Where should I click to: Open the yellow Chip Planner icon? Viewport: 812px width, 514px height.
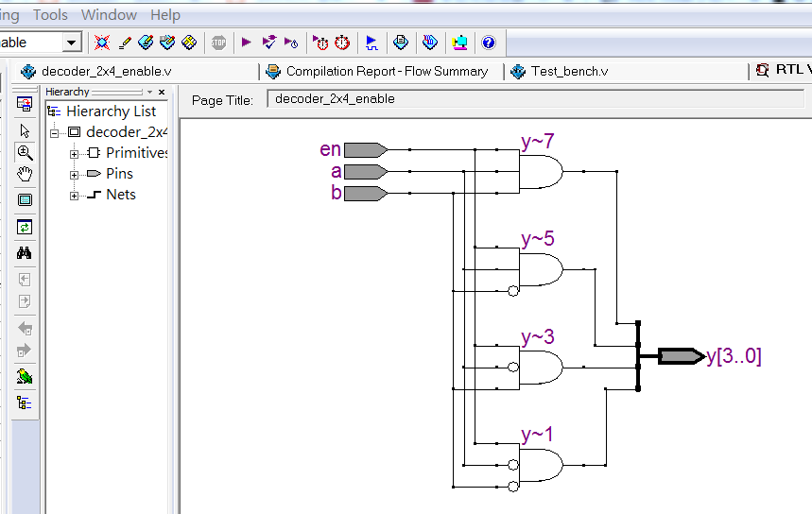tap(189, 43)
